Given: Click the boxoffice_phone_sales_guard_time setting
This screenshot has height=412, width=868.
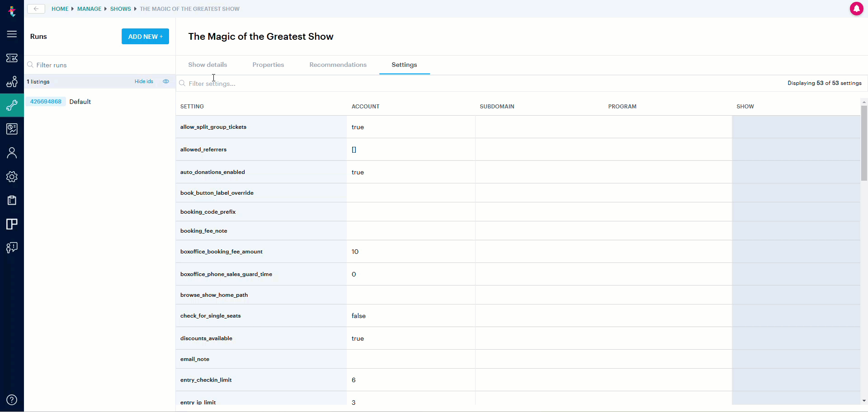Looking at the screenshot, I should click(226, 274).
